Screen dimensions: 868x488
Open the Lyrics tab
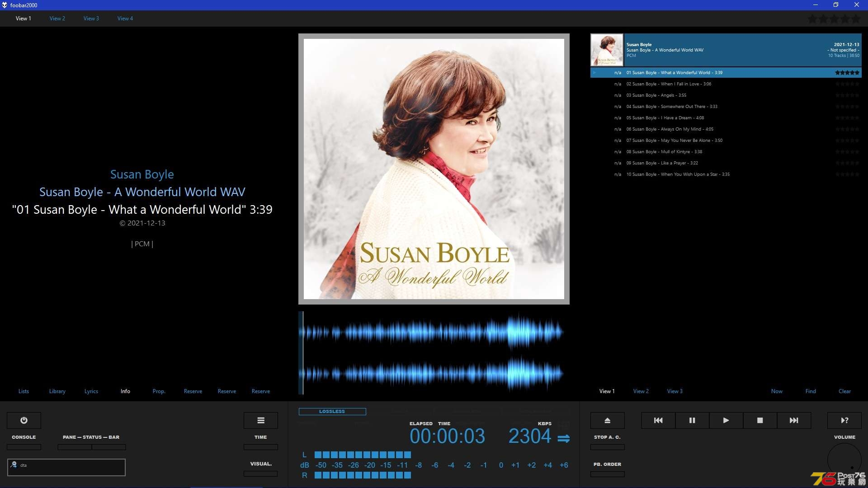point(91,391)
